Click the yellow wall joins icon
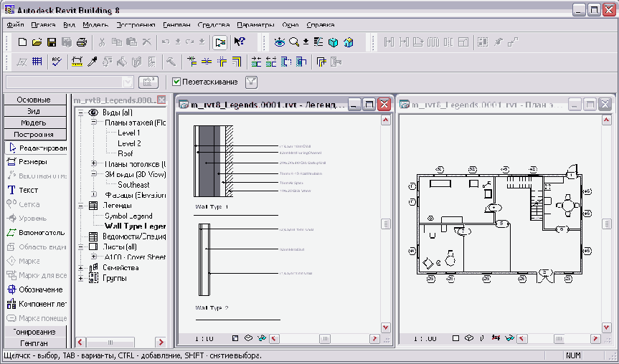Screen dimensions: 619x364 pos(321,62)
